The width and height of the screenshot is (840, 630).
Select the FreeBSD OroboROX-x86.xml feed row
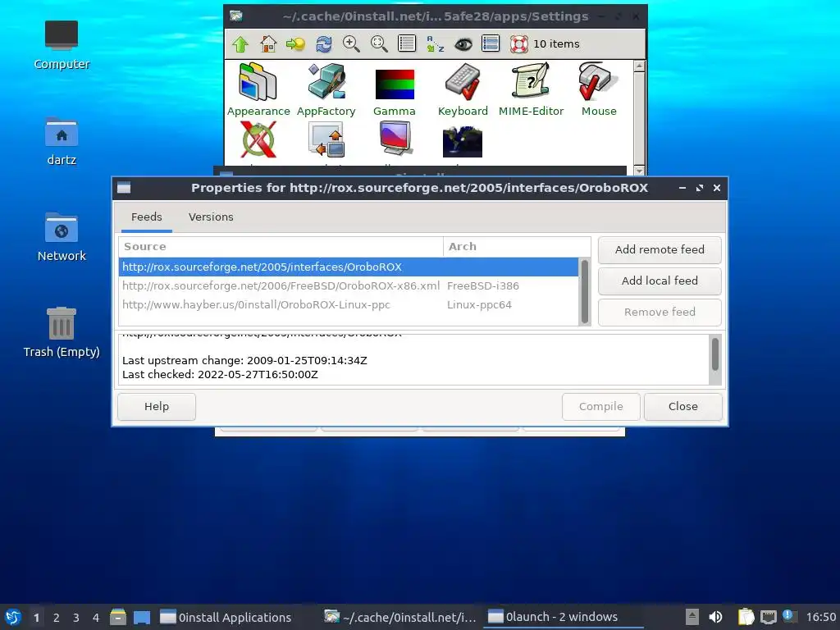point(349,286)
